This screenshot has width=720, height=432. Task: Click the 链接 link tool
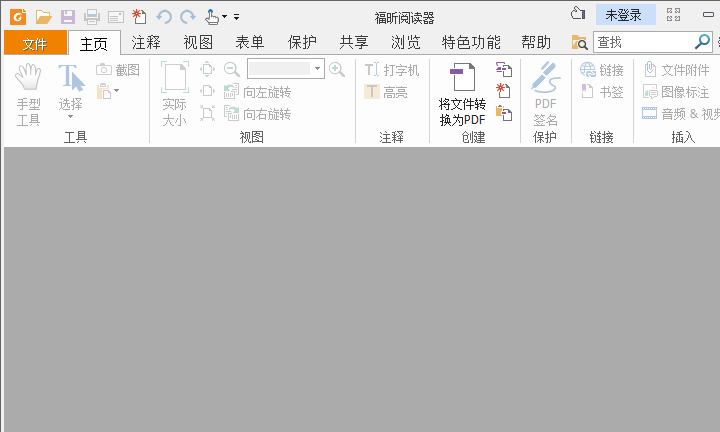(602, 70)
